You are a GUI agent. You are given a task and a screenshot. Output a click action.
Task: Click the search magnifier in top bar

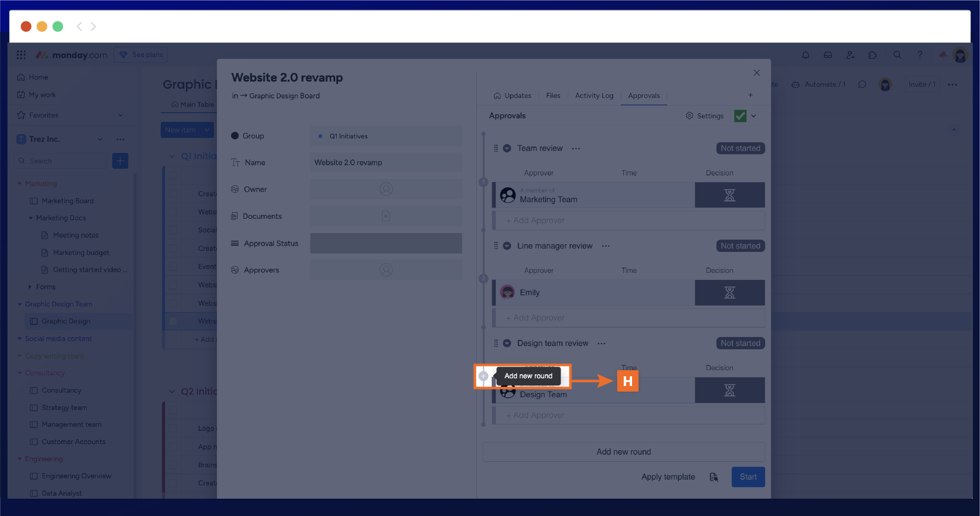tap(897, 55)
